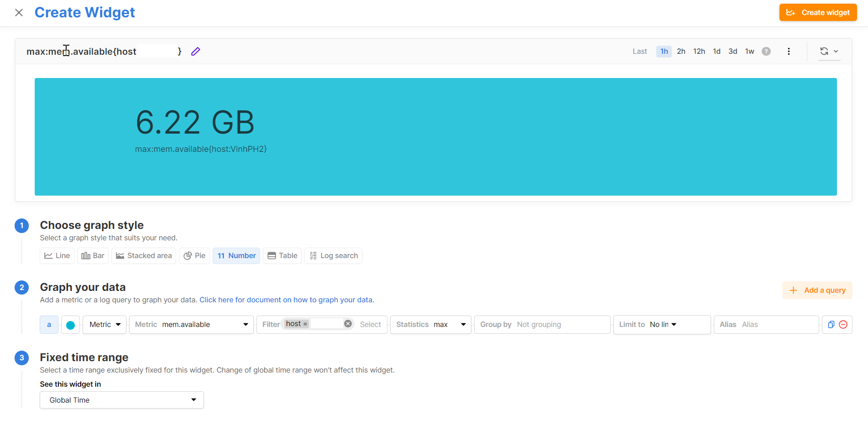Click the time range help question mark
Screen dimensions: 868x425
(766, 52)
